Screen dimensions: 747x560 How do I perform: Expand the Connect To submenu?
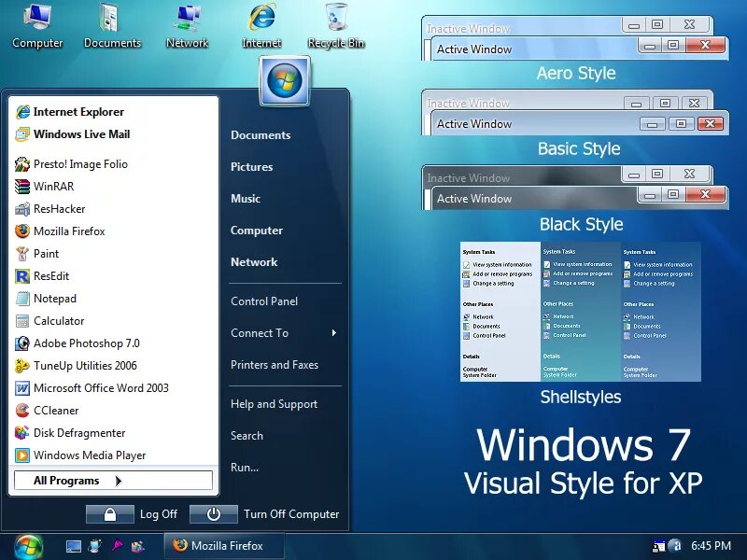click(x=259, y=332)
